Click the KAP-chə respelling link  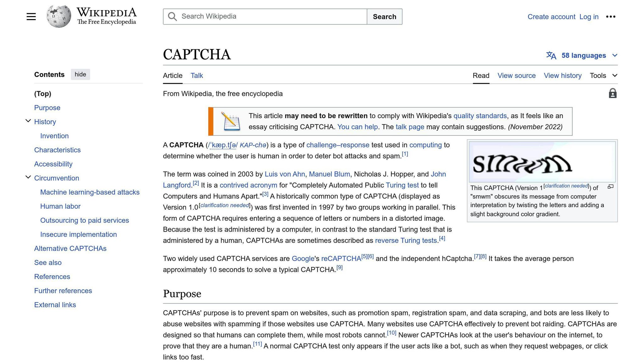(x=253, y=145)
